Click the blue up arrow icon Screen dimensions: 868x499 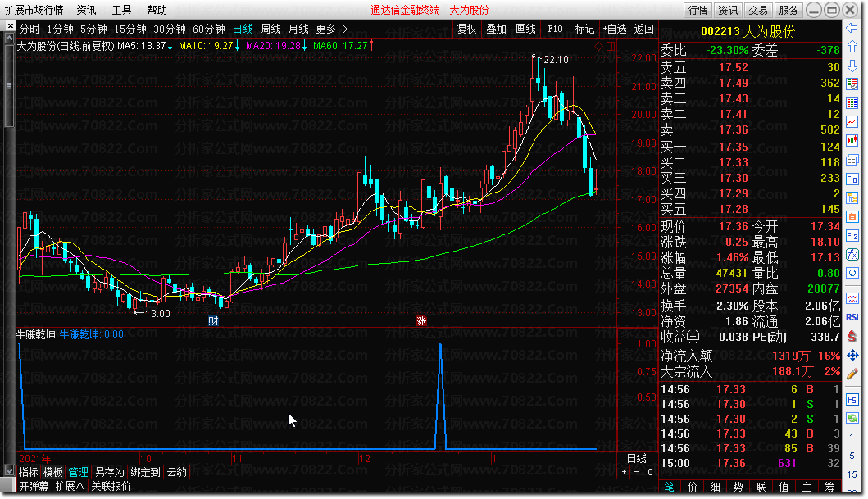coord(852,47)
